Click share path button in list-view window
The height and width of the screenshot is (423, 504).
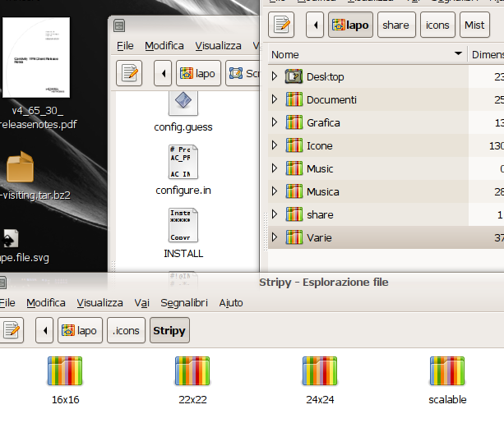coord(396,25)
